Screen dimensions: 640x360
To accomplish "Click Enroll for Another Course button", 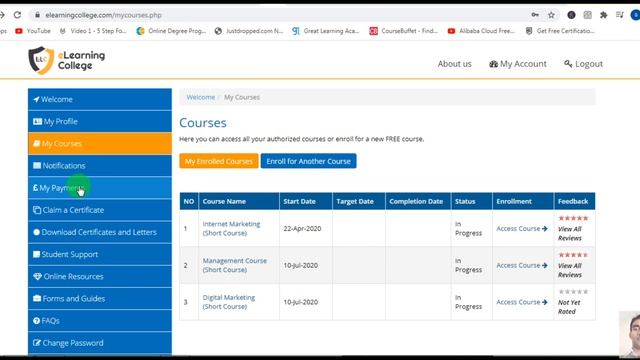I will (309, 161).
